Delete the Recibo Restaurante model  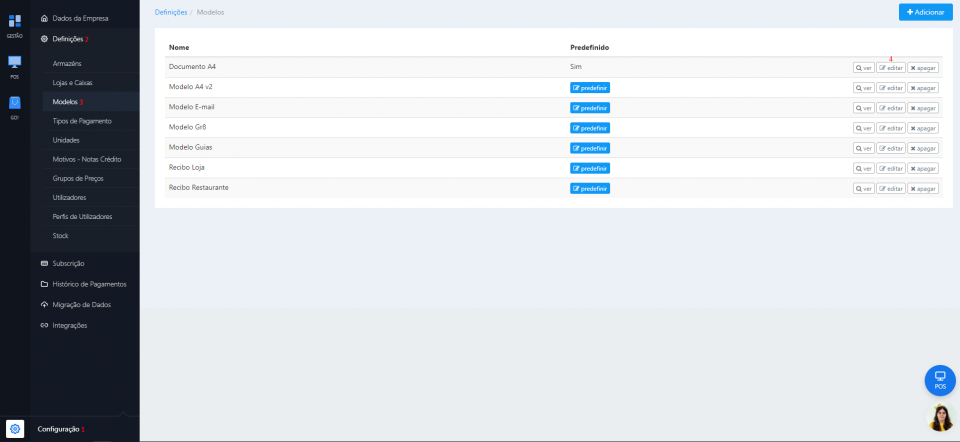(923, 188)
